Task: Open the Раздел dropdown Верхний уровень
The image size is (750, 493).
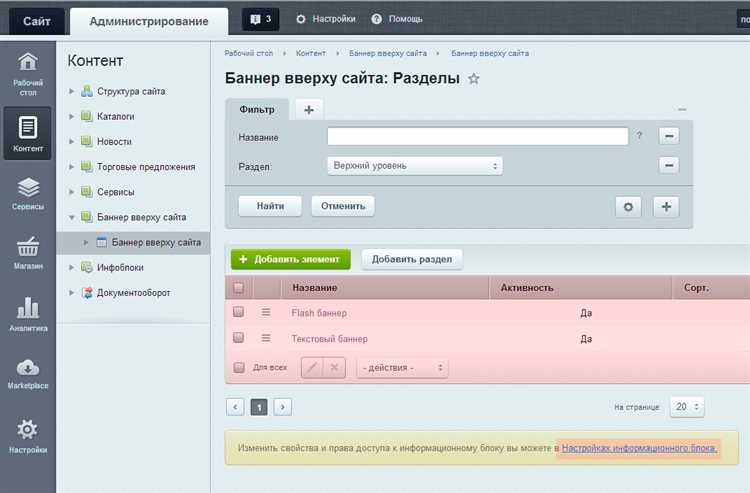Action: point(415,166)
